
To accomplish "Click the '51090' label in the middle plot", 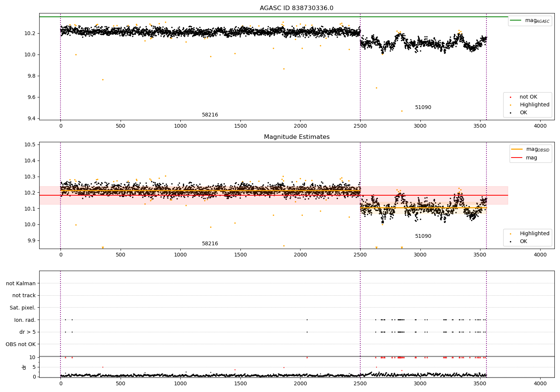I will 423,236.
